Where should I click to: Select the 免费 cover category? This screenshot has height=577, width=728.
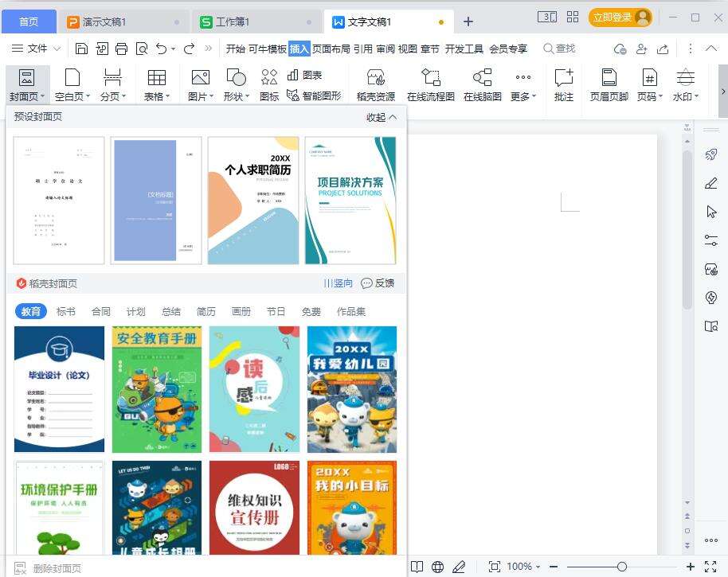click(311, 311)
